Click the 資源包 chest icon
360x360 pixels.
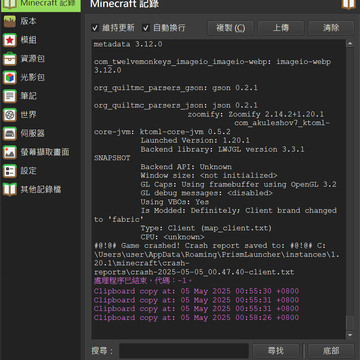tap(10, 59)
